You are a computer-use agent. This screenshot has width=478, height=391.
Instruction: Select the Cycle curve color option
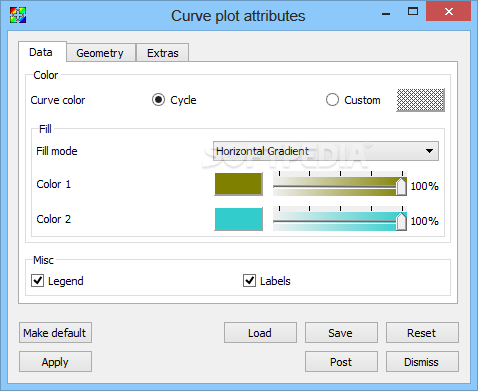158,100
